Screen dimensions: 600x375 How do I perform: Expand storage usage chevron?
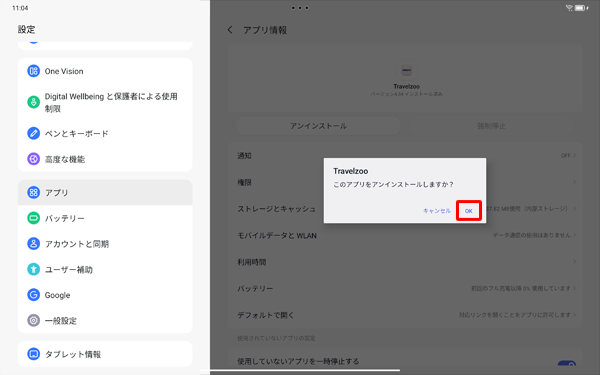(574, 209)
